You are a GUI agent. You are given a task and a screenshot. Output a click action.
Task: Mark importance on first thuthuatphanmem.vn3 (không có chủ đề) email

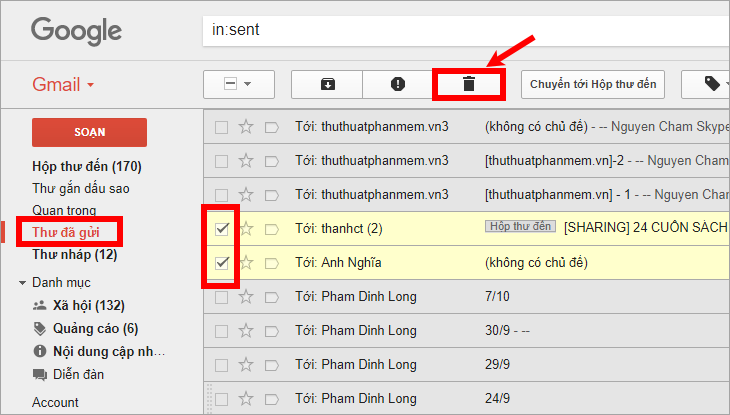[x=271, y=127]
